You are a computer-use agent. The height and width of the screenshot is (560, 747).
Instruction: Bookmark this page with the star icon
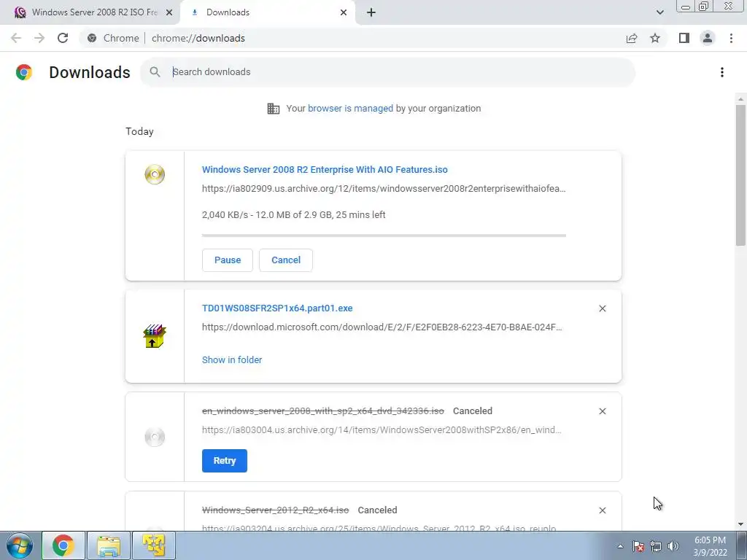(x=655, y=38)
